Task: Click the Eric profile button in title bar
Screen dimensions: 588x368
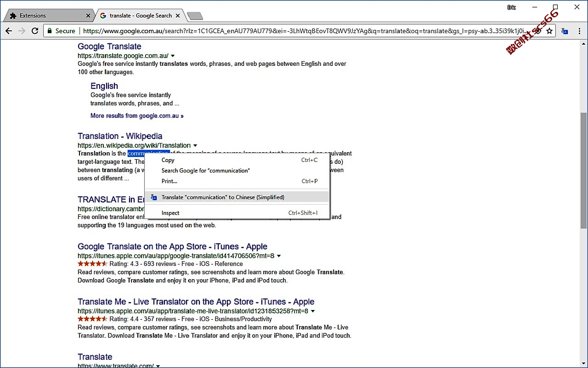Action: coord(511,7)
